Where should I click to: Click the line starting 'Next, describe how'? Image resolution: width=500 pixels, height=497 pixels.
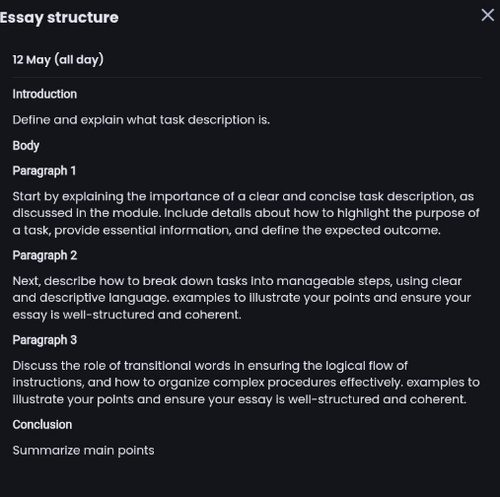click(x=237, y=281)
